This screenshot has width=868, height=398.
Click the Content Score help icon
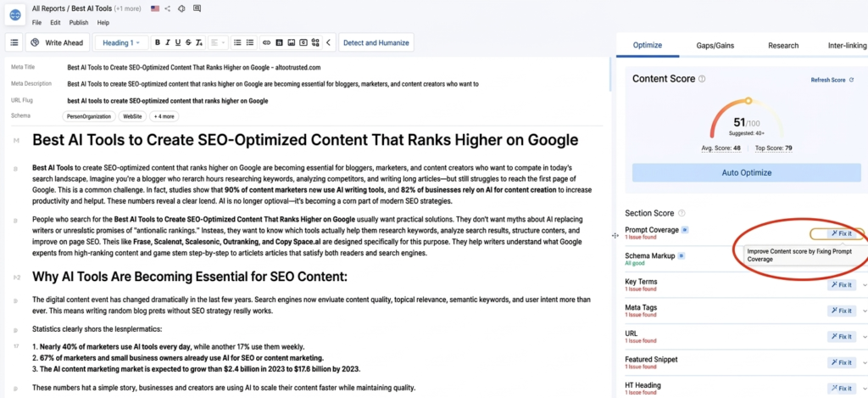(702, 79)
